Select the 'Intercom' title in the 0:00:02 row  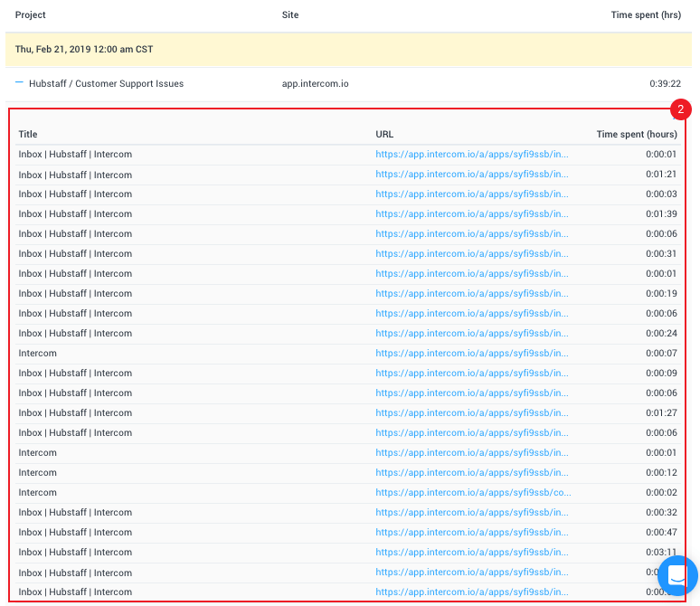37,493
